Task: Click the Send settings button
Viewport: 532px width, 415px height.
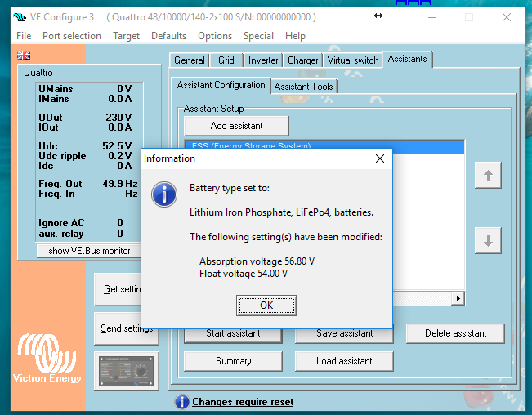Action: pos(126,328)
